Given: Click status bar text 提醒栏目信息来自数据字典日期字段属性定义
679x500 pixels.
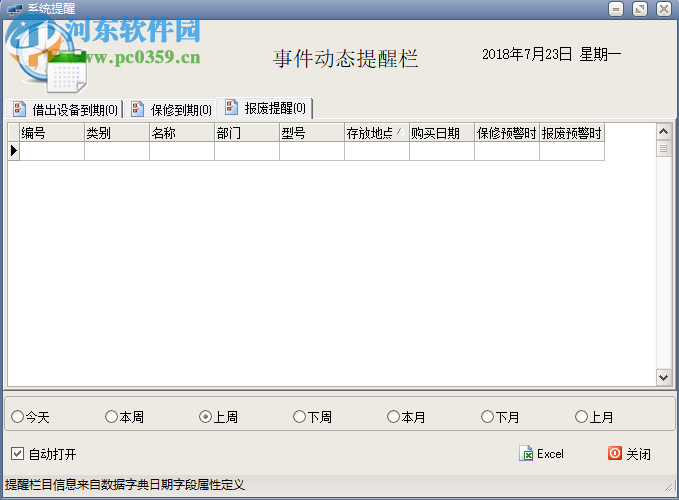Looking at the screenshot, I should coord(125,484).
